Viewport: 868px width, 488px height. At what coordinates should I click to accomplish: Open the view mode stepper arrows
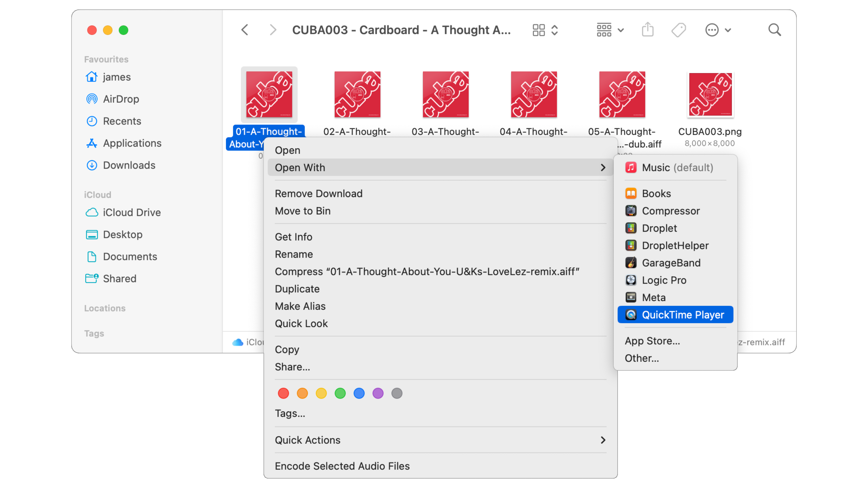[555, 30]
